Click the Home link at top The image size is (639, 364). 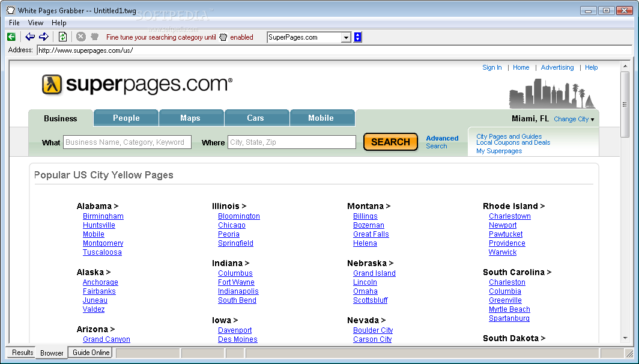pos(521,67)
